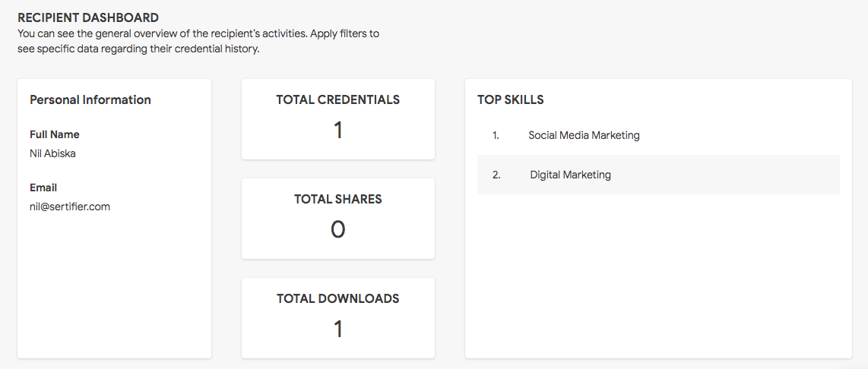The image size is (868, 369).
Task: Click the dashboard description text
Action: coord(198,41)
